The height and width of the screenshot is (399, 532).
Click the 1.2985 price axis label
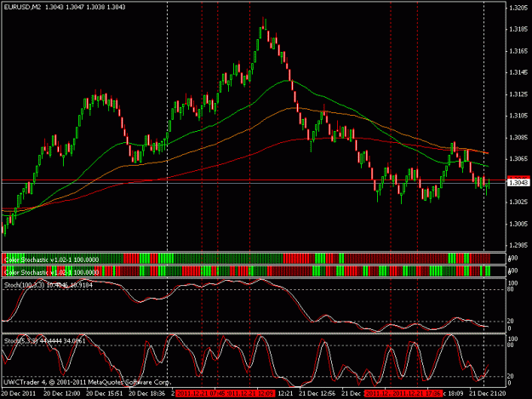(x=518, y=245)
